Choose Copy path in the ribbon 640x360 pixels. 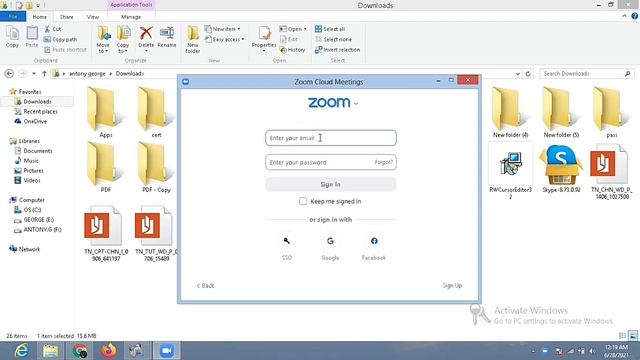[x=60, y=40]
